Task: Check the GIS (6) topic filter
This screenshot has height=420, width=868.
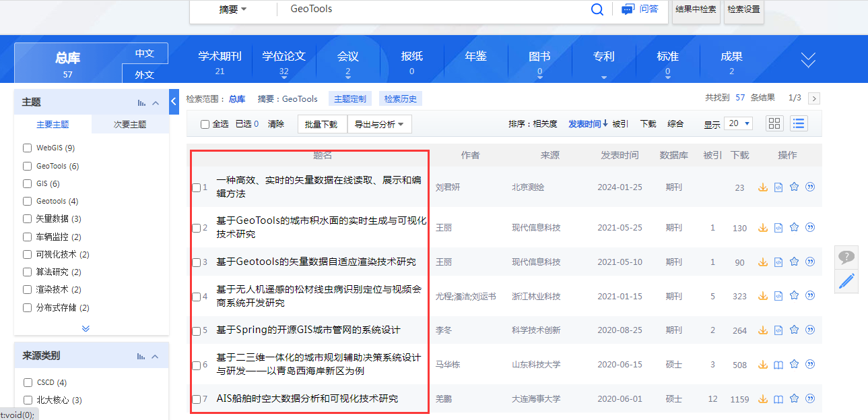Action: tap(28, 183)
